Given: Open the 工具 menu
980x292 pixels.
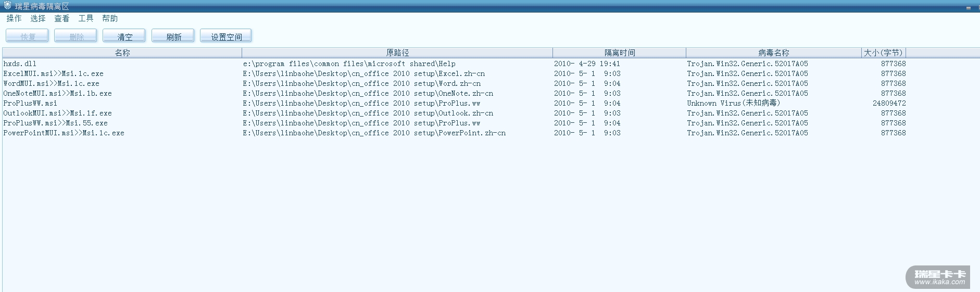Looking at the screenshot, I should pyautogui.click(x=86, y=19).
